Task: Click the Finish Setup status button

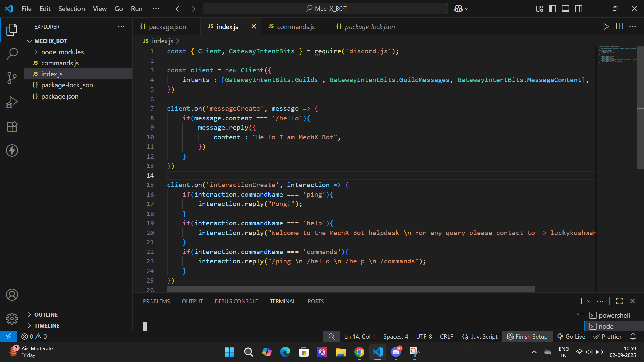Action: coord(527,336)
